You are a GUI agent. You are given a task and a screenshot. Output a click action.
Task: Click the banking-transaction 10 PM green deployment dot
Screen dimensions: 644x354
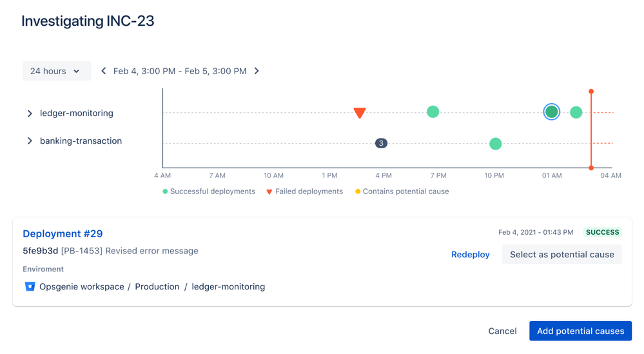coord(496,144)
